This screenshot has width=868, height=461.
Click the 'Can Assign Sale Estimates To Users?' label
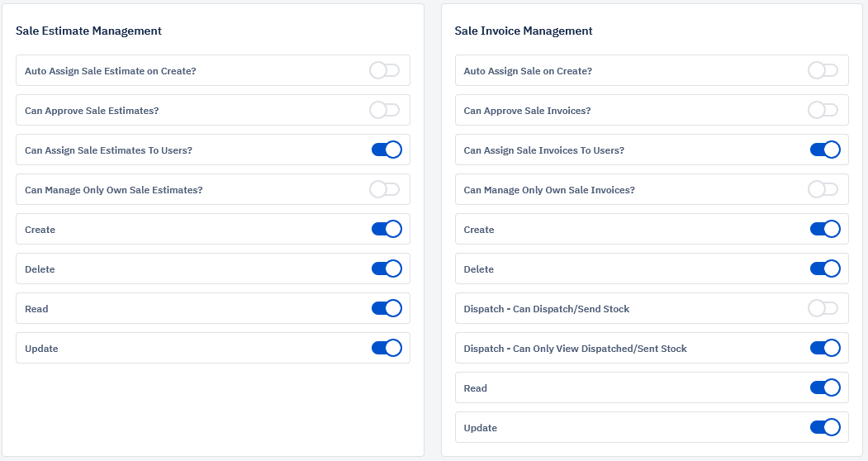click(x=108, y=150)
